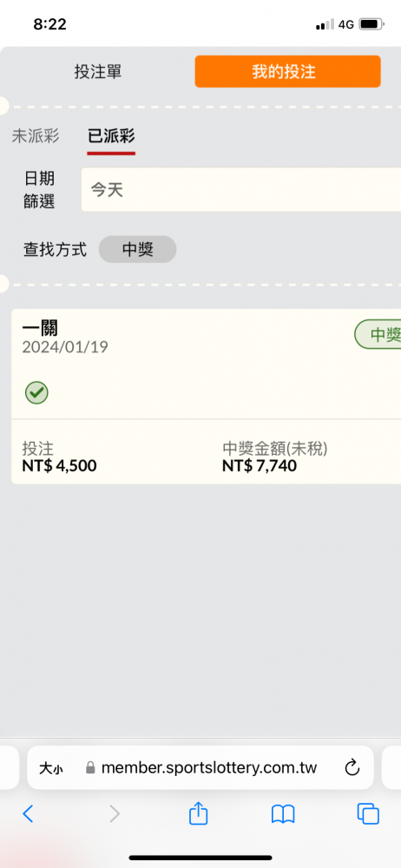
Task: Open Safari bookmarks book icon
Action: [283, 814]
